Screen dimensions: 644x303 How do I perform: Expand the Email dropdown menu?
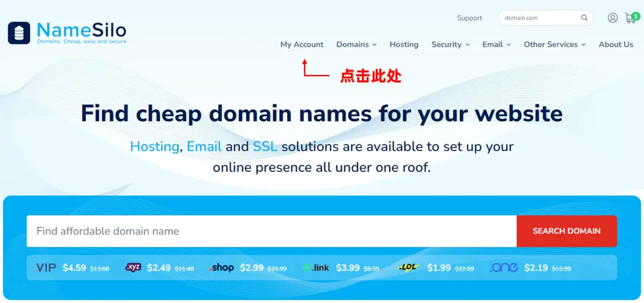pos(497,44)
